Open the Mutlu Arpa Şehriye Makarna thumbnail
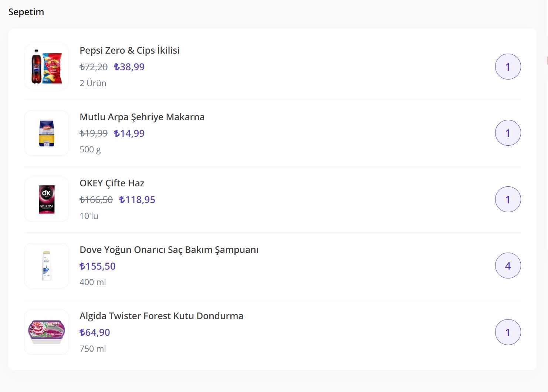Viewport: 548px width, 392px height. (x=47, y=133)
